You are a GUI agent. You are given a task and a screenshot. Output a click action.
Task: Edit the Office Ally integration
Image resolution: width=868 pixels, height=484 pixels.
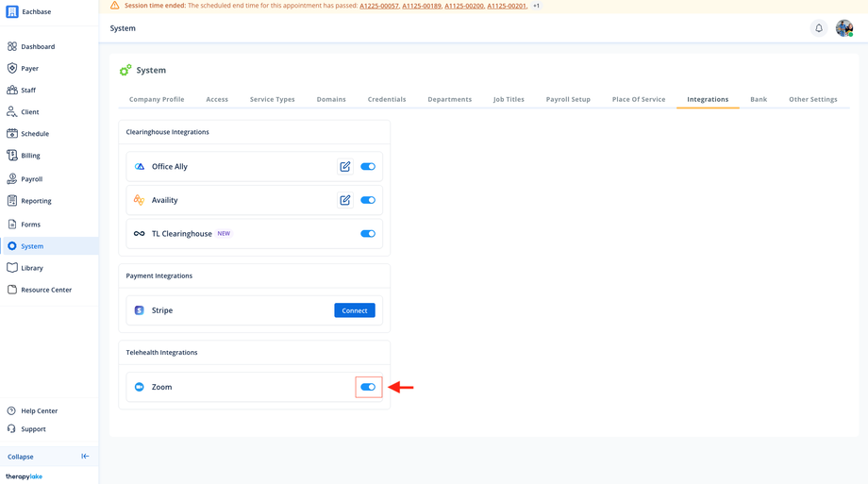(345, 167)
